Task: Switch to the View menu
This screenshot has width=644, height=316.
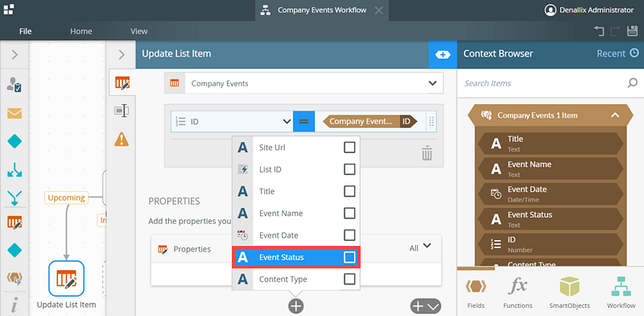Action: point(138,31)
